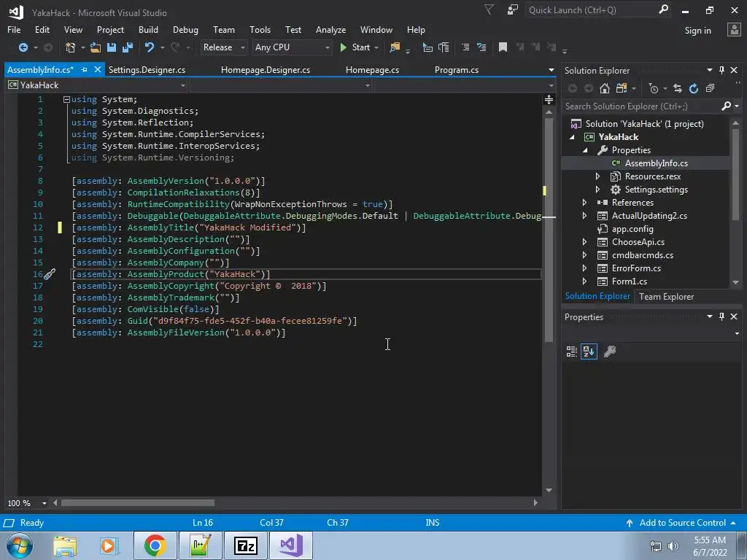Click the green Start debugging button
Viewport: 747px width, 560px height.
(x=355, y=47)
